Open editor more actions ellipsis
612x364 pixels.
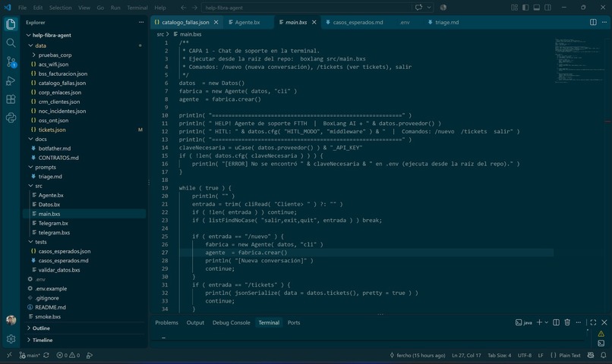click(604, 22)
